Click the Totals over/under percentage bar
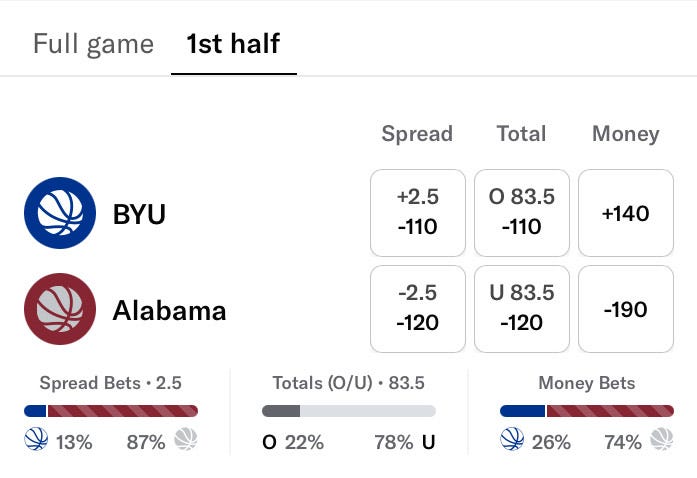The height and width of the screenshot is (478, 697). pos(349,411)
